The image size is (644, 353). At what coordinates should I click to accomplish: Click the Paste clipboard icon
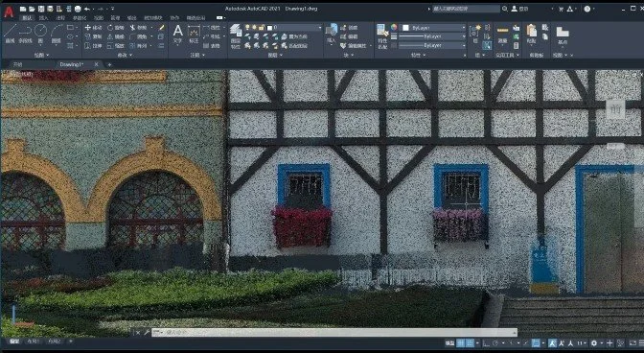coord(532,34)
